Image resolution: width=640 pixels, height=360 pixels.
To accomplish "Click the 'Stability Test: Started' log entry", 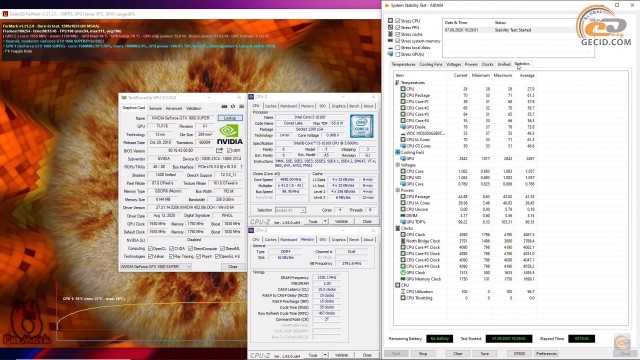I will click(513, 30).
